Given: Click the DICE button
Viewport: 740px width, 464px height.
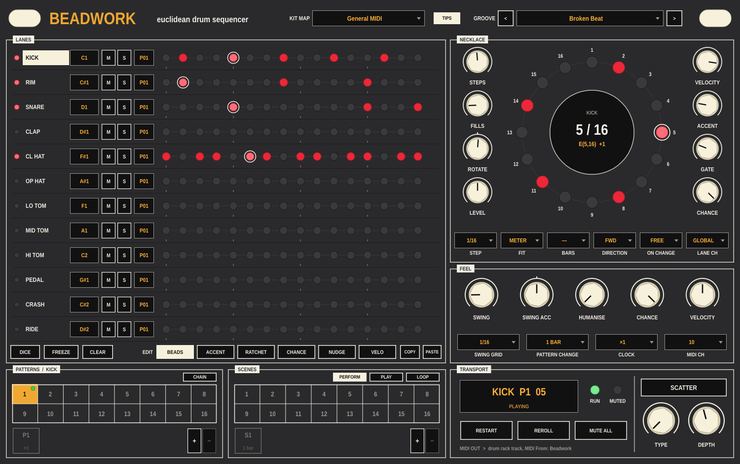Looking at the screenshot, I should pos(25,352).
